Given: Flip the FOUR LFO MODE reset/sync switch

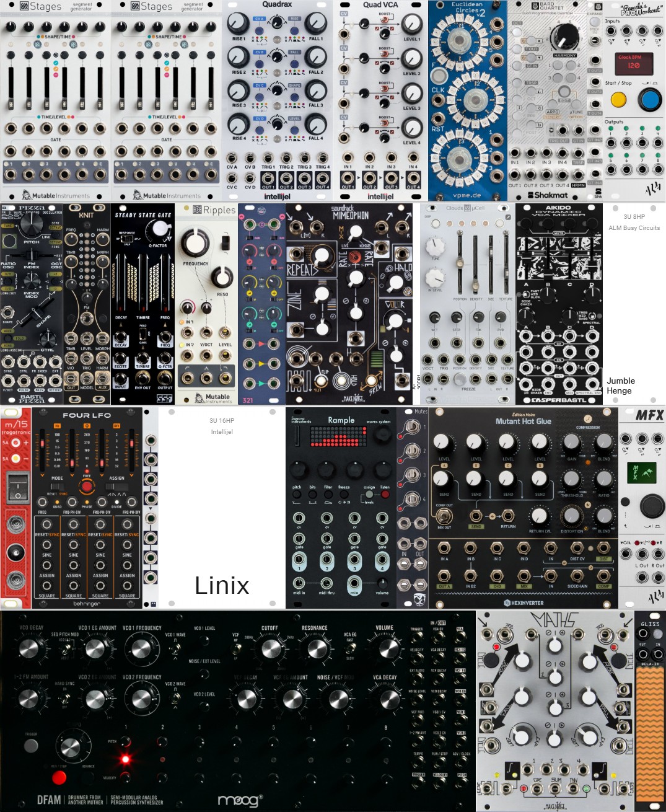Looking at the screenshot, I should [x=58, y=487].
